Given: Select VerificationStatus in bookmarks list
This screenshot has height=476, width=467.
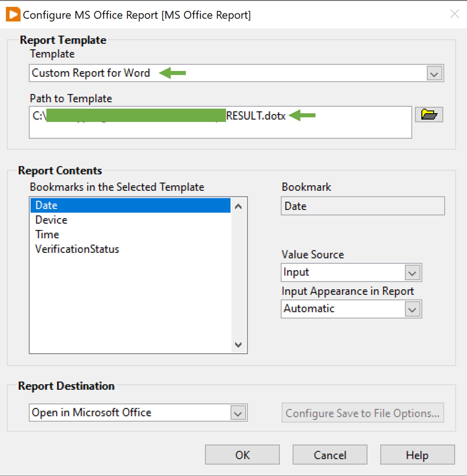Looking at the screenshot, I should 77,249.
